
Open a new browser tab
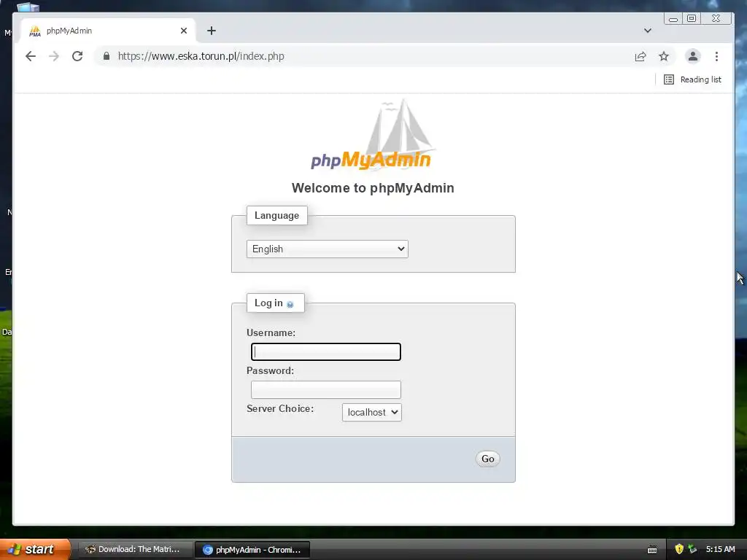pos(212,31)
